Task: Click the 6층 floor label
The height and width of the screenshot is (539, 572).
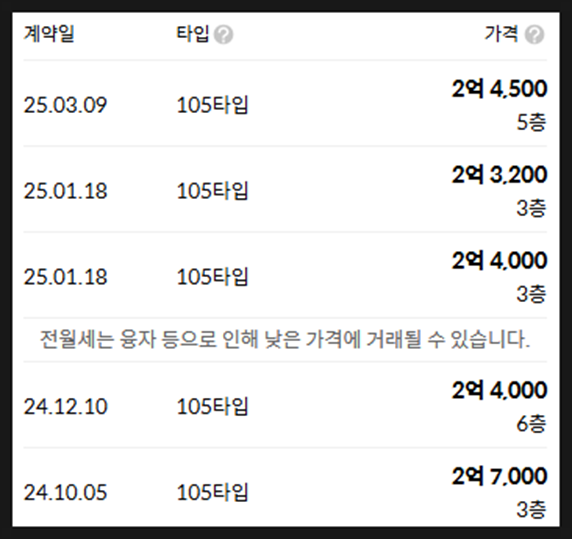Action: (532, 424)
